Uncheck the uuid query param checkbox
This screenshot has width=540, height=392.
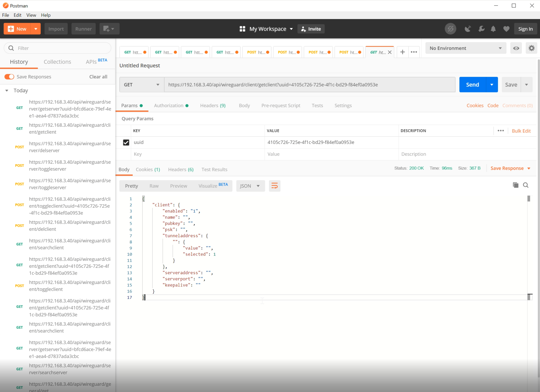click(126, 143)
